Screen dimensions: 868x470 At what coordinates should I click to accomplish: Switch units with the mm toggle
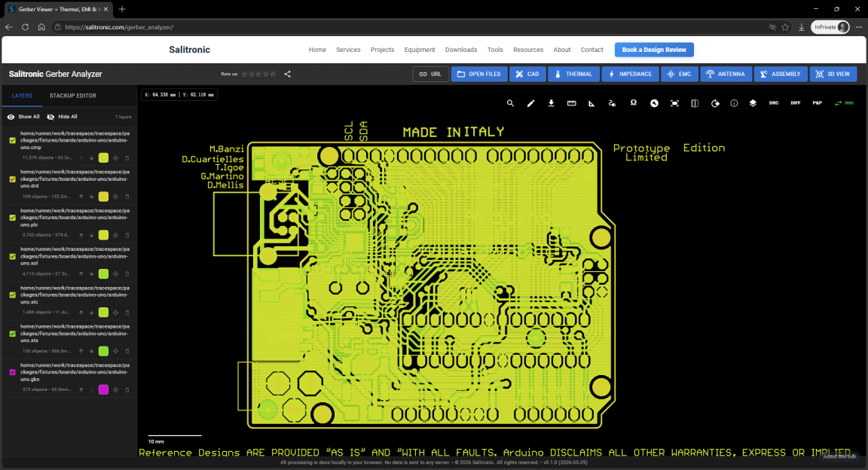click(844, 103)
